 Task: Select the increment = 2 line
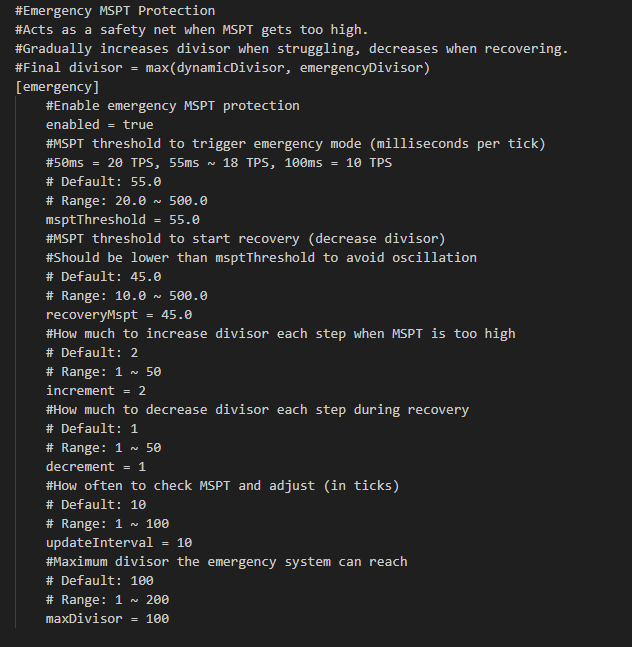(x=96, y=391)
